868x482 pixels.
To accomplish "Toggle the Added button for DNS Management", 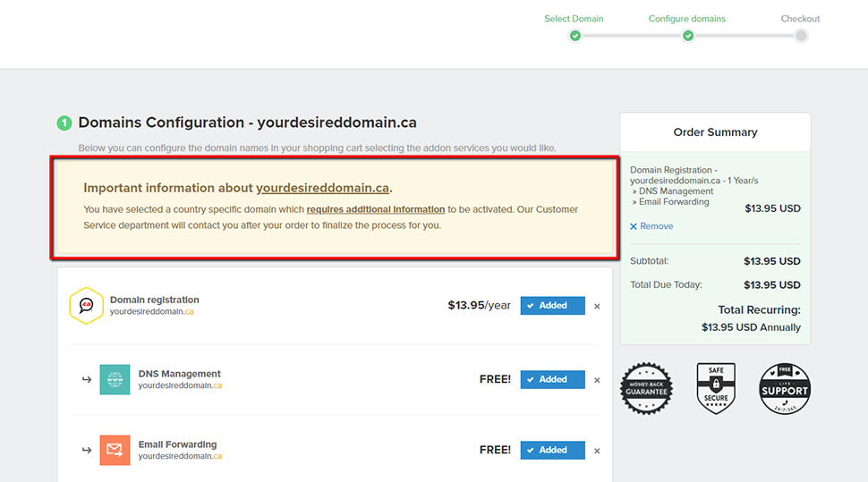I will [552, 380].
